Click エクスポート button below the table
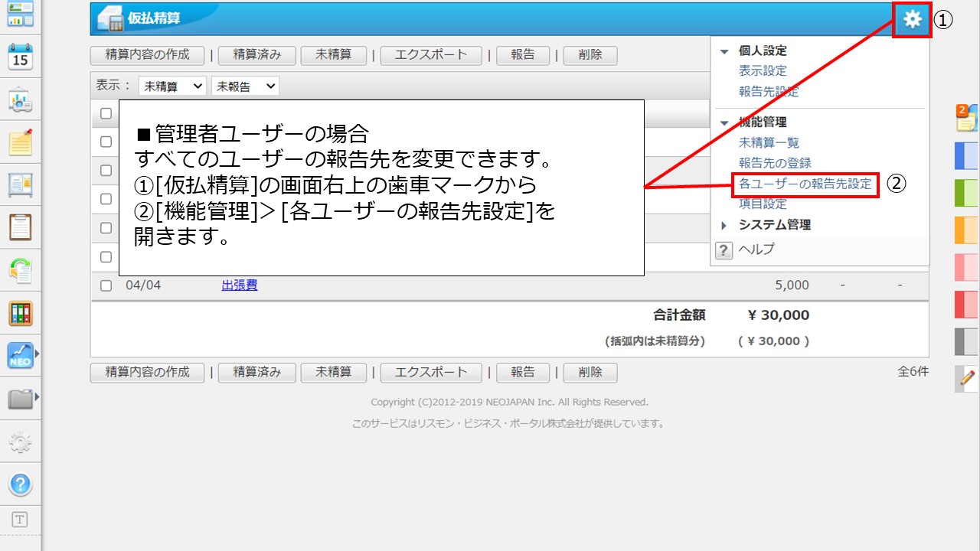 click(431, 373)
